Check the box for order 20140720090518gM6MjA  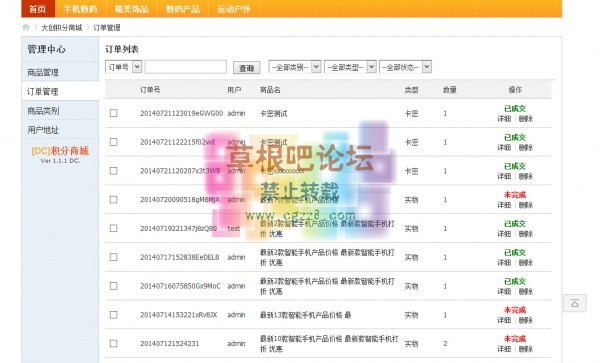(x=114, y=200)
